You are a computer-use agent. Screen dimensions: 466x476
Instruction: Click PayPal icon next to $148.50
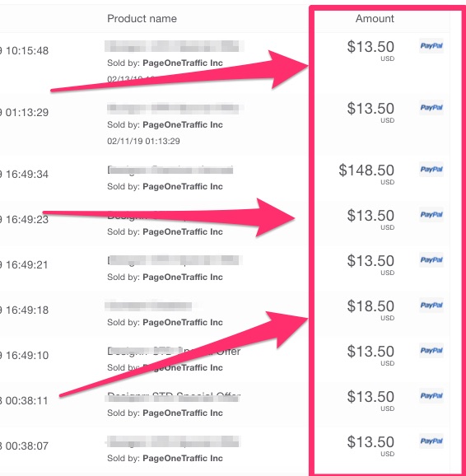coord(431,169)
